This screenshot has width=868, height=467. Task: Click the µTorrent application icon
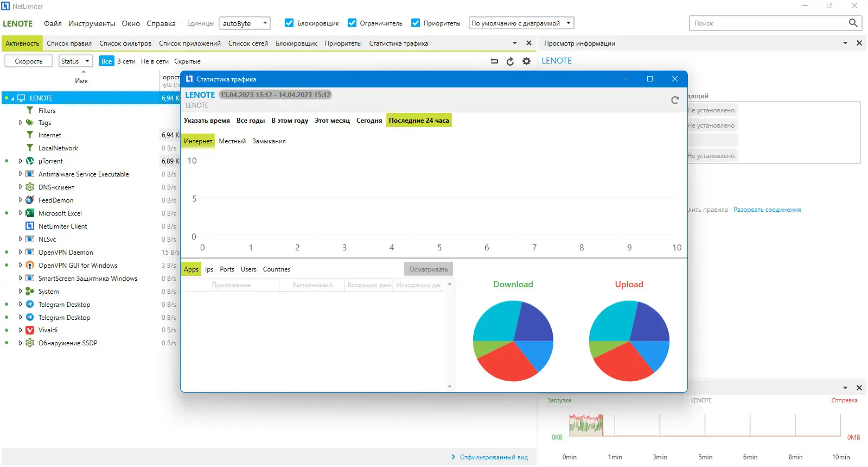tap(30, 161)
